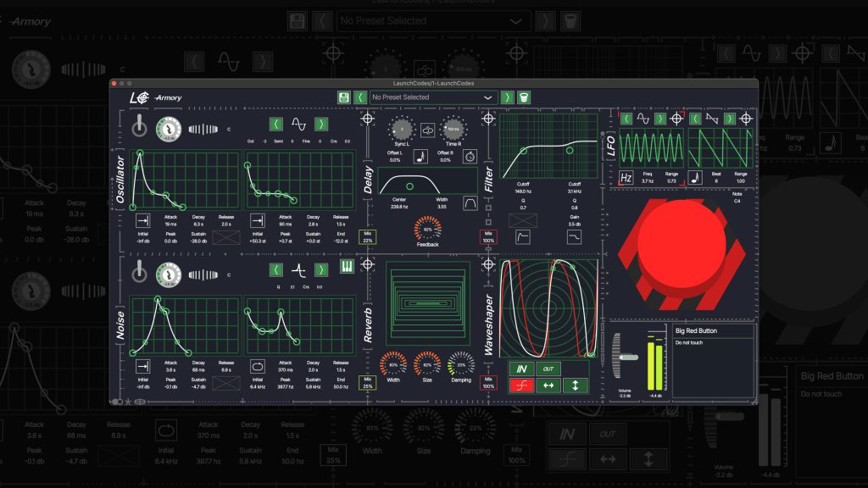Click the keyboard tracking icon in Noise section
The width and height of the screenshot is (868, 488).
coord(347,269)
